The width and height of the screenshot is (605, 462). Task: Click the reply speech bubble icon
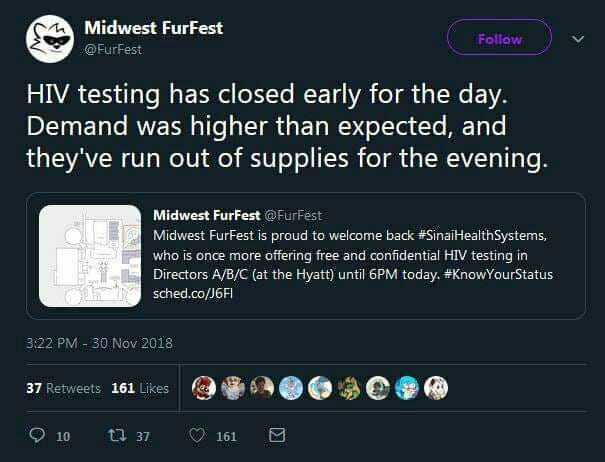37,436
